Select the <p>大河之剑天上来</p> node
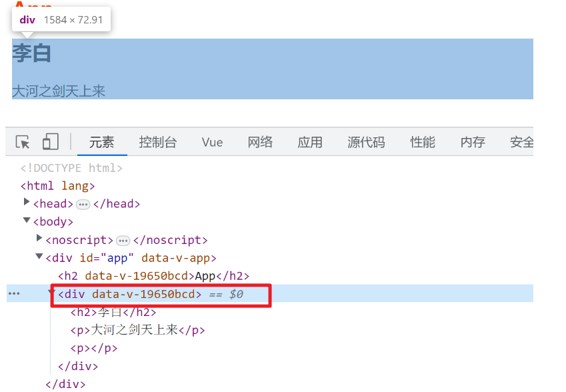Screen dimensions: 566x392 pos(137,330)
